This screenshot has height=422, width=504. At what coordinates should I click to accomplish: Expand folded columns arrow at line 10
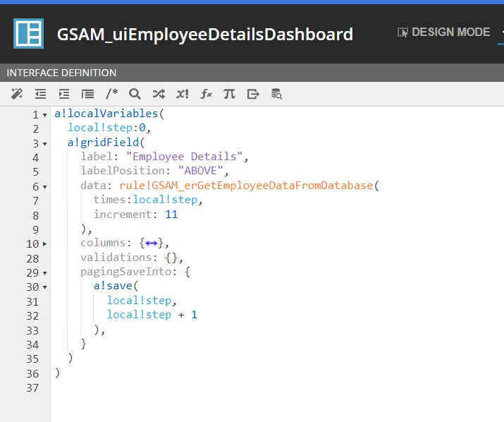pyautogui.click(x=44, y=244)
